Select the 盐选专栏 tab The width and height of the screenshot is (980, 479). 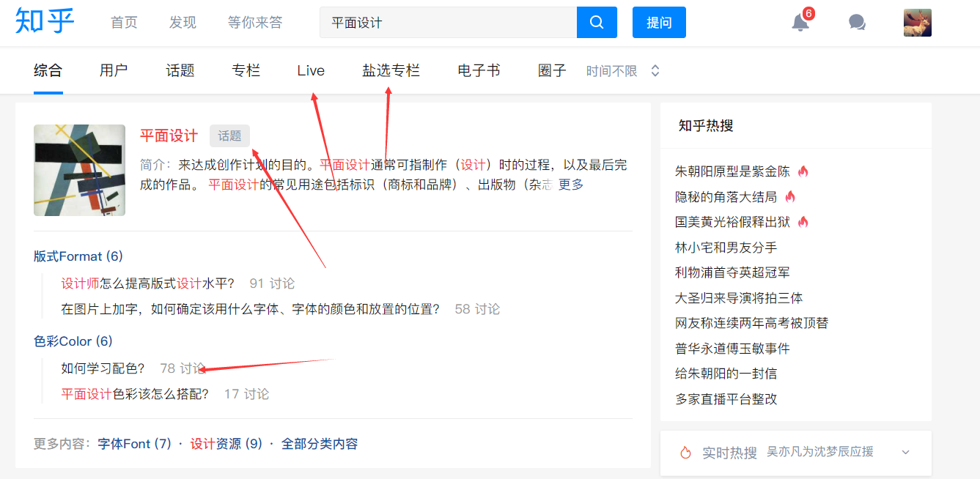(x=391, y=70)
